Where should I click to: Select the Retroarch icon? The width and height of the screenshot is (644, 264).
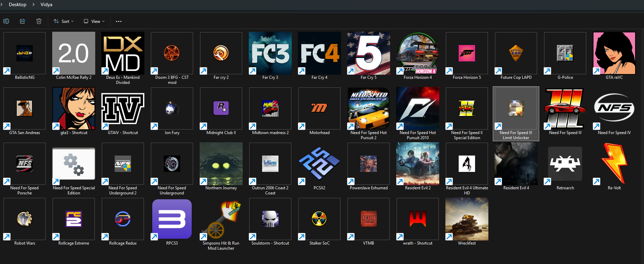(x=565, y=164)
